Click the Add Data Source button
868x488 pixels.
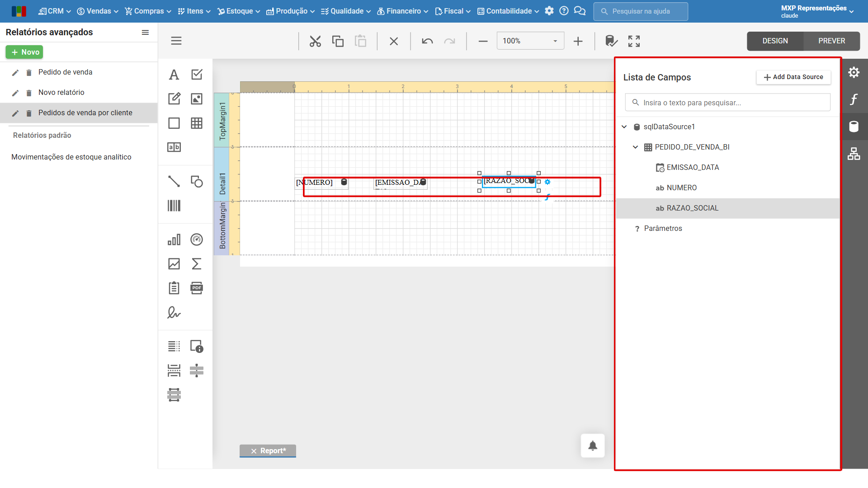coord(793,77)
